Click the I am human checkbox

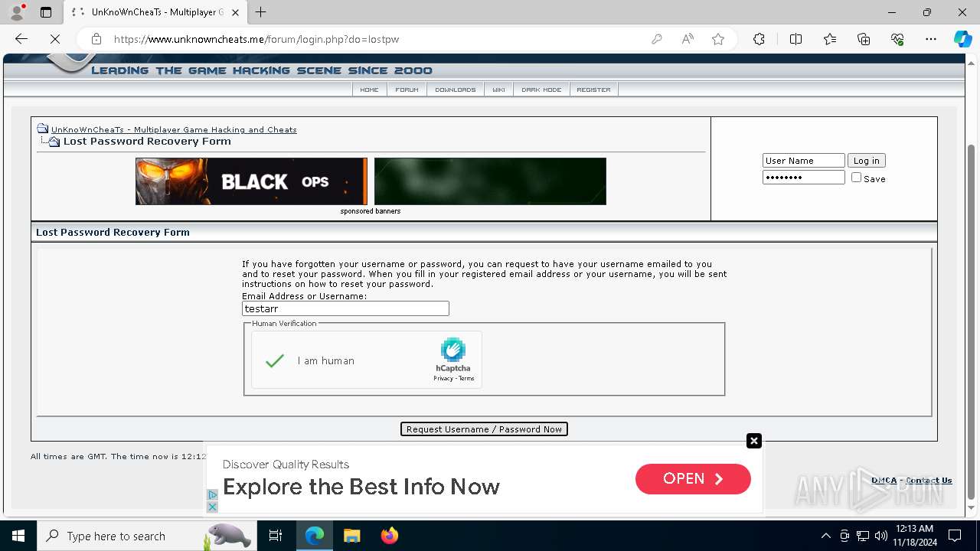275,360
